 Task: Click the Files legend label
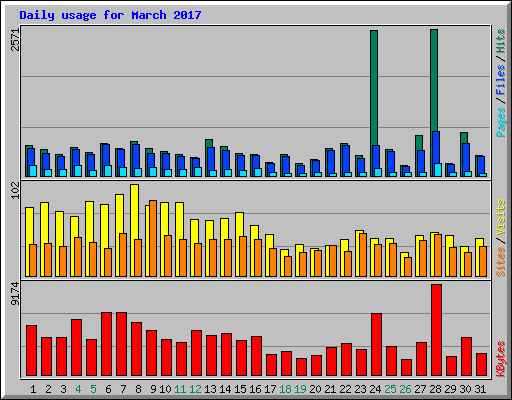pyautogui.click(x=500, y=80)
